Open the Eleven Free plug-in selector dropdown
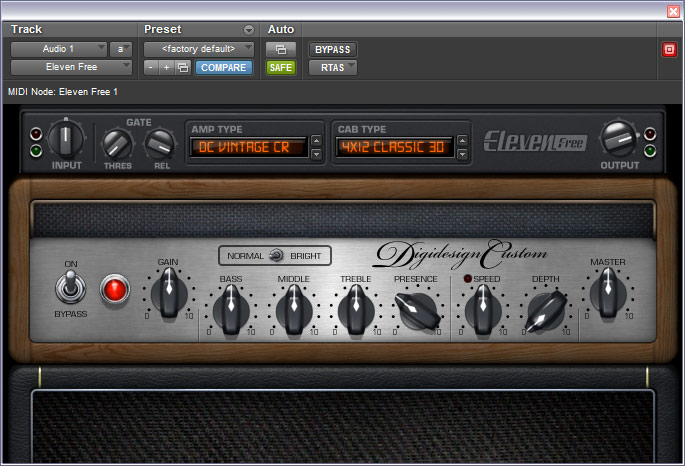The height and width of the screenshot is (466, 685). pos(71,67)
